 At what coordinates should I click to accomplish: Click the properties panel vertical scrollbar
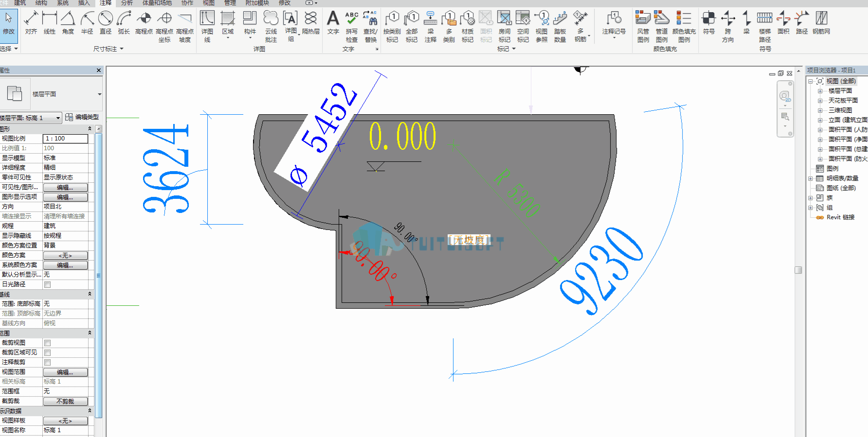99,275
